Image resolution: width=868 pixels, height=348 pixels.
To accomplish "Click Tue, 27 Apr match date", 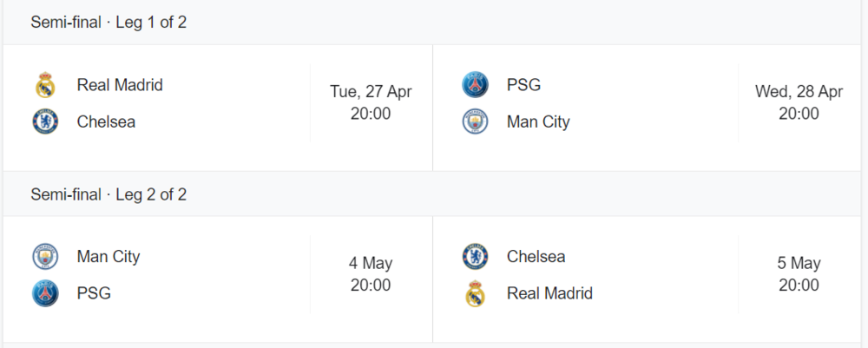I will point(371,91).
